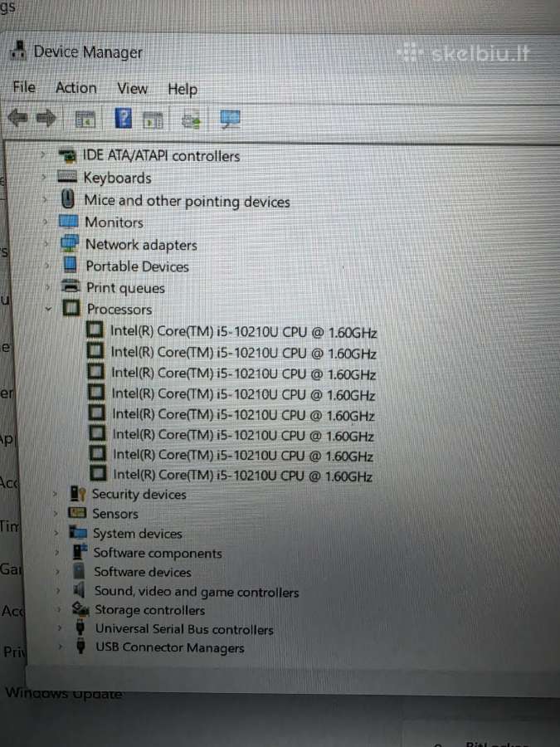Open the Action menu
560x747 pixels.
tap(75, 88)
